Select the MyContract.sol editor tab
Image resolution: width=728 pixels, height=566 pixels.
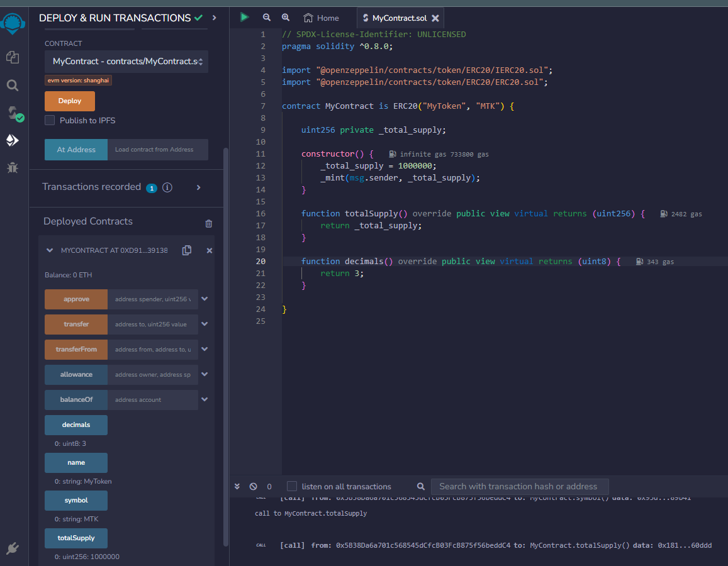tap(400, 18)
